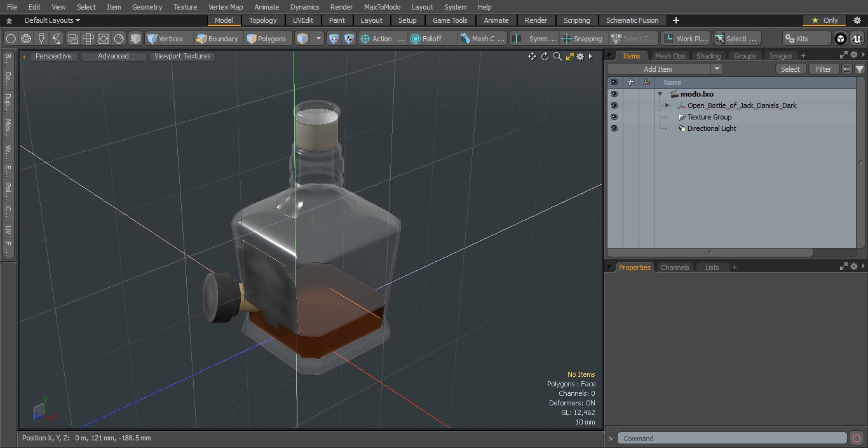Hide the Open_Bottle_of_Jack_Daniels_Dark item
Image resolution: width=868 pixels, height=448 pixels.
[614, 105]
